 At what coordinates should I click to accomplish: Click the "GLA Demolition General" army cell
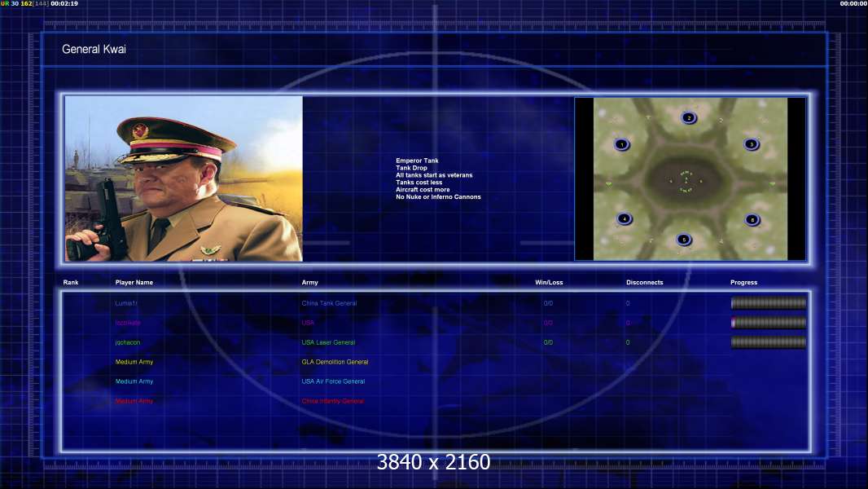tap(335, 362)
